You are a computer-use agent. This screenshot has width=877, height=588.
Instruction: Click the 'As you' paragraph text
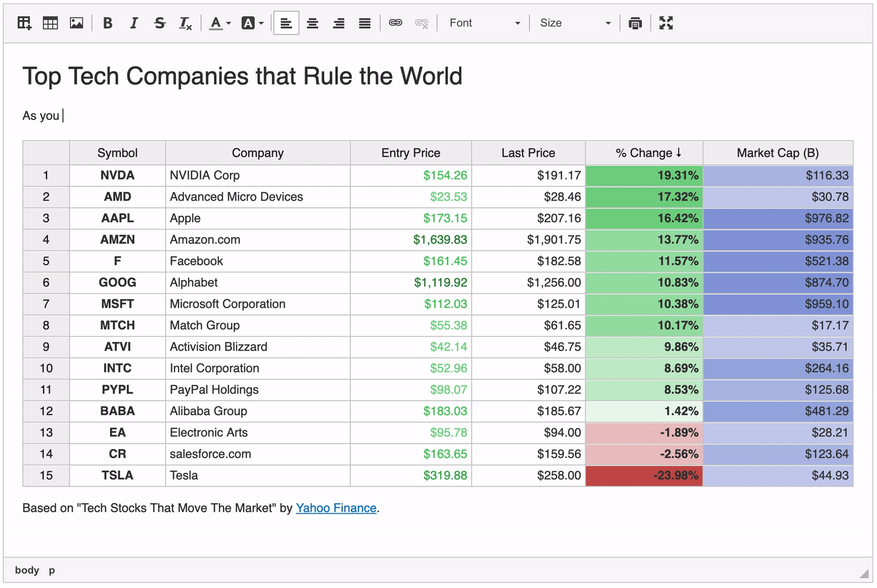coord(41,115)
